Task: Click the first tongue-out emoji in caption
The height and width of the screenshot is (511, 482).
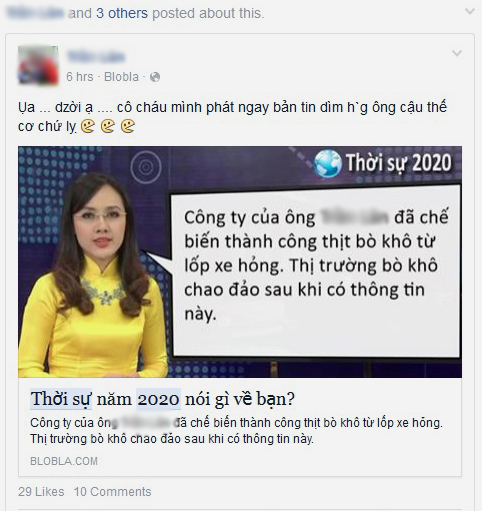Action: [88, 126]
